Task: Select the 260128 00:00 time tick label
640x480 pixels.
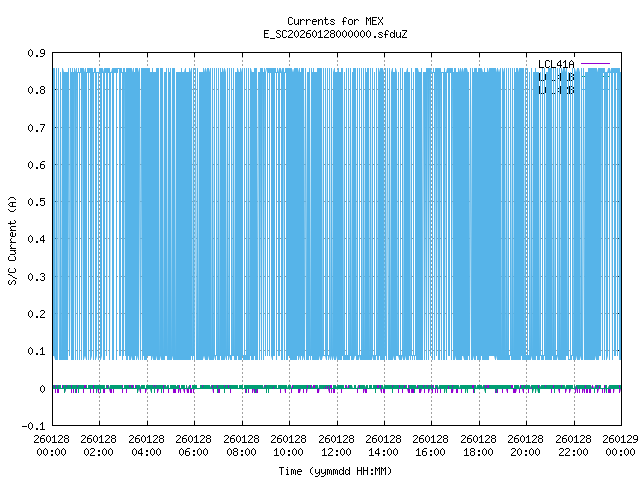Action: 51,444
